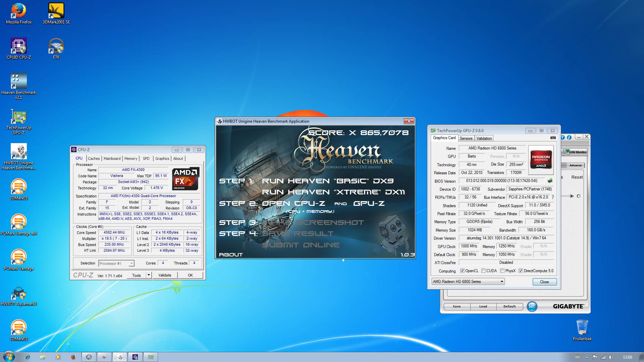Open the 3DMark03 desktop shortcut

point(19,330)
